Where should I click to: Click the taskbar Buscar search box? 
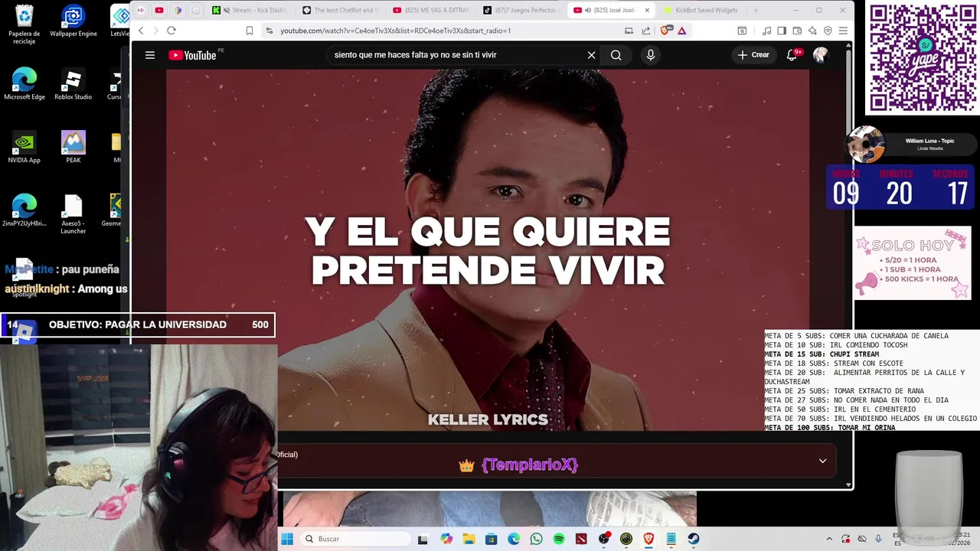click(354, 539)
